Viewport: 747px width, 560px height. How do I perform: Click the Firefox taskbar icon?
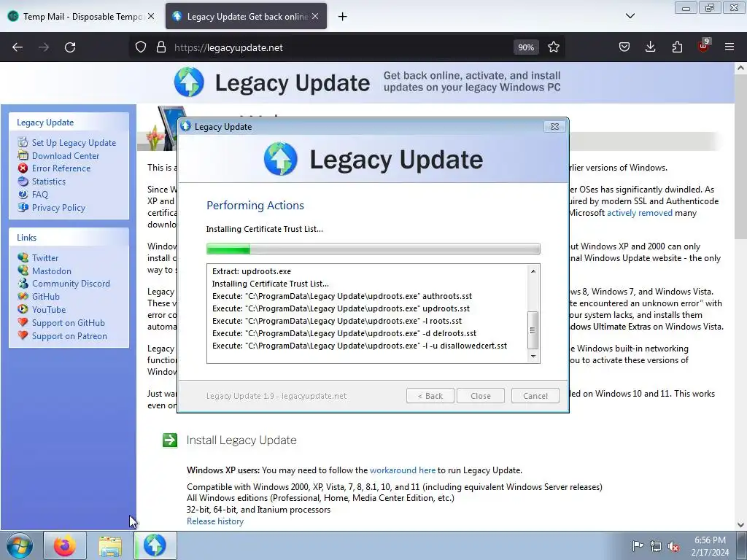coord(65,545)
